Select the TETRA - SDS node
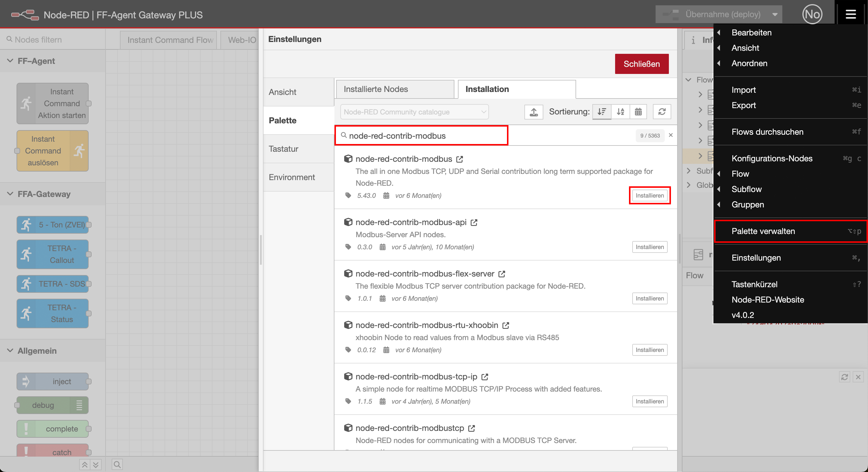 [53, 284]
